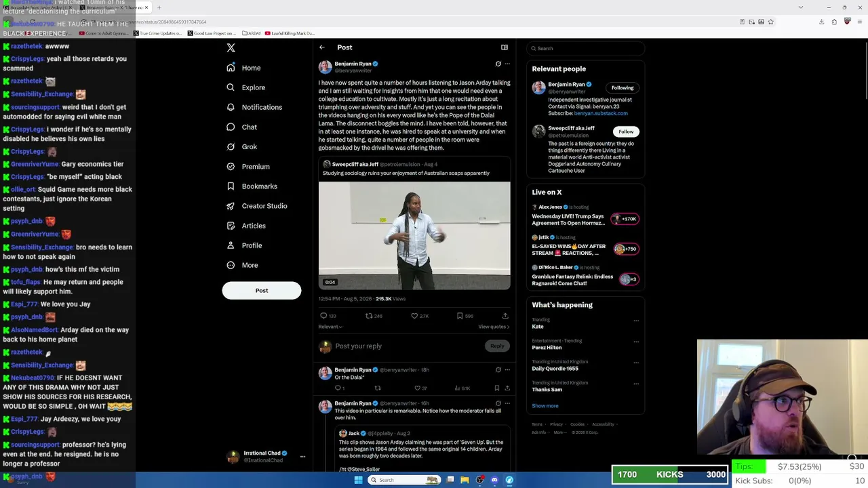Click share icon on 'Or the Dalai' reply

click(507, 388)
